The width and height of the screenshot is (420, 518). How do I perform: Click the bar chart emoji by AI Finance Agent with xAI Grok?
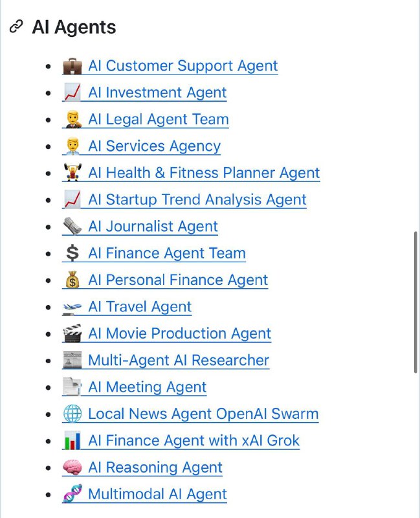(x=72, y=440)
